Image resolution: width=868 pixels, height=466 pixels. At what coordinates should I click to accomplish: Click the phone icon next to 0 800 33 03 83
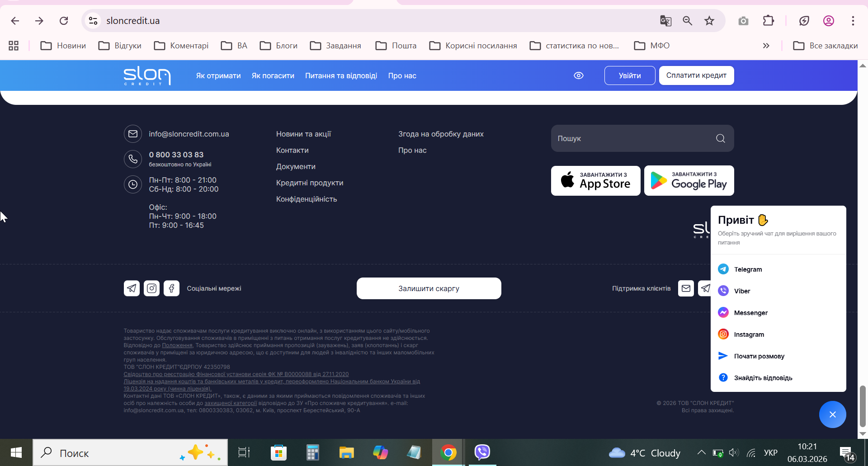click(133, 159)
